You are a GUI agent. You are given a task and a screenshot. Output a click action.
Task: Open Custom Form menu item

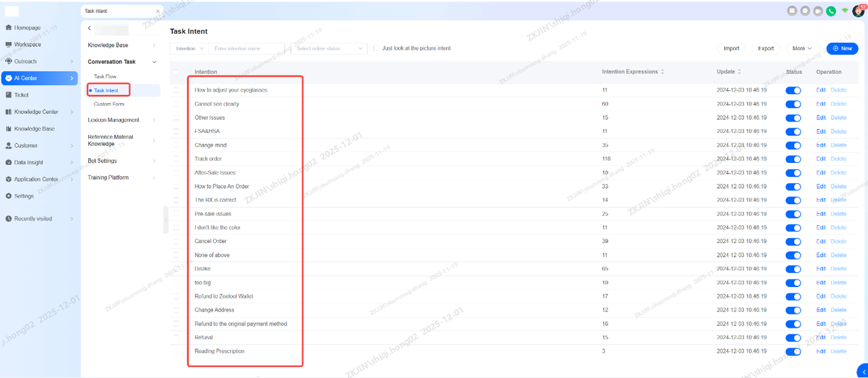click(109, 104)
